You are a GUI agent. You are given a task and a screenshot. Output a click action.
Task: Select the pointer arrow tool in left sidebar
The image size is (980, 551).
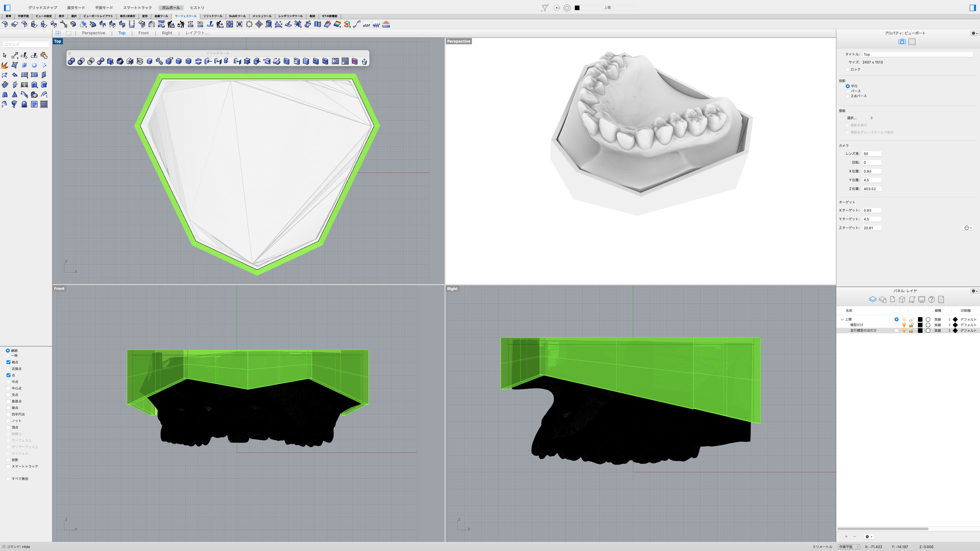tap(5, 56)
